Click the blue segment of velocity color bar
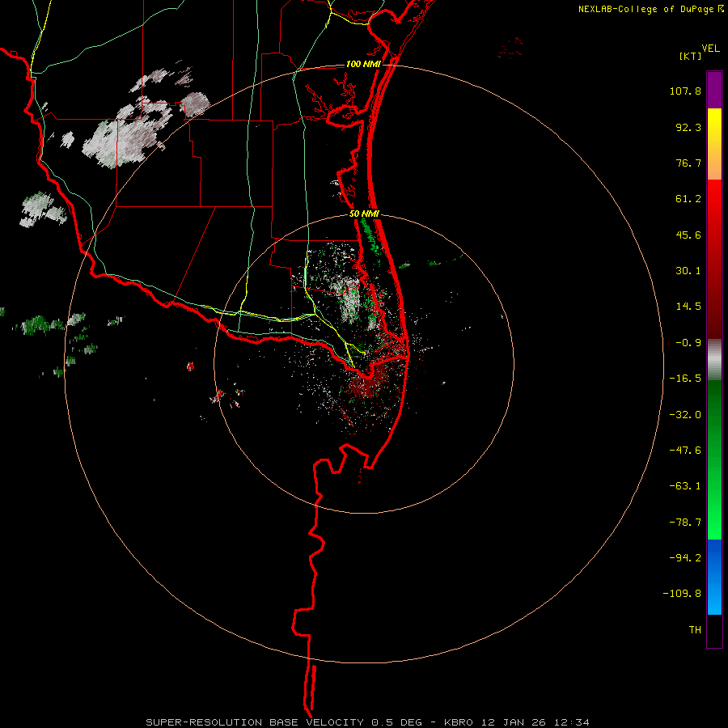Image resolution: width=728 pixels, height=728 pixels. (x=714, y=577)
